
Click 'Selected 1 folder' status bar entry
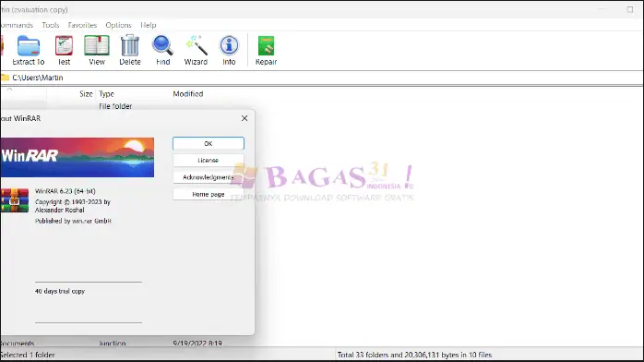(28, 355)
